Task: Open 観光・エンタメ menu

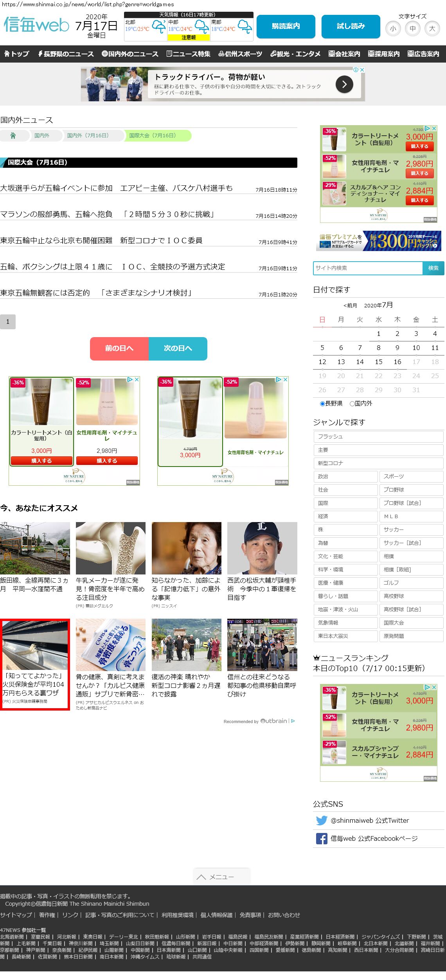Action: pos(295,54)
